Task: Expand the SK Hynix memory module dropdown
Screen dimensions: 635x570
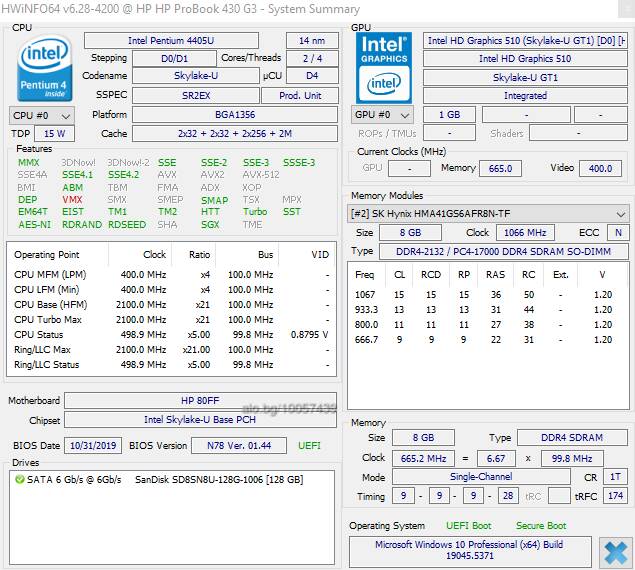Action: [x=488, y=213]
